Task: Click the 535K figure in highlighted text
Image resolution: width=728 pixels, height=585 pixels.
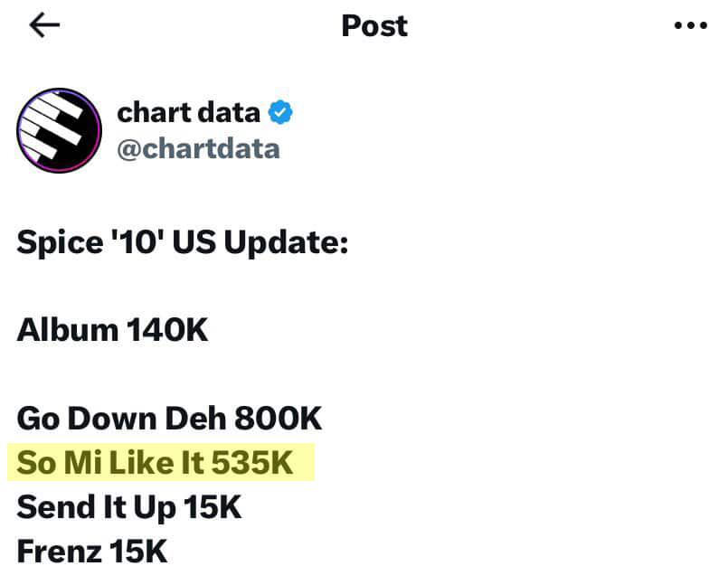Action: pyautogui.click(x=252, y=463)
